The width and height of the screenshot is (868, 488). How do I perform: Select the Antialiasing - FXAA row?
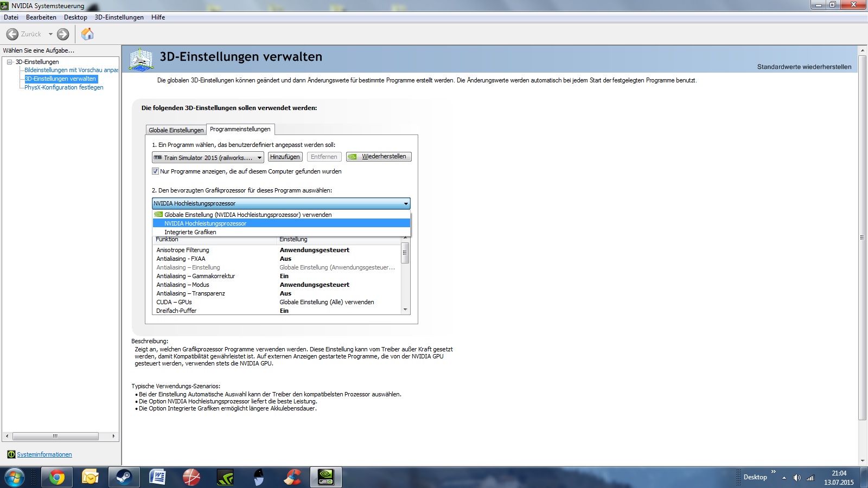coord(277,259)
